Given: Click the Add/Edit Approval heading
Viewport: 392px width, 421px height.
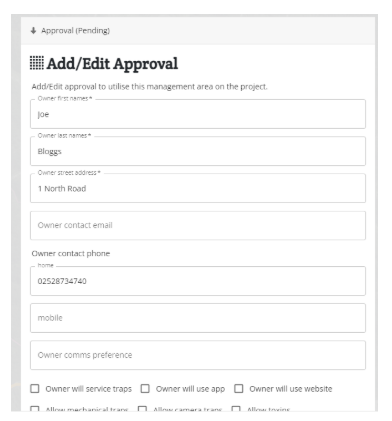Looking at the screenshot, I should [x=112, y=64].
